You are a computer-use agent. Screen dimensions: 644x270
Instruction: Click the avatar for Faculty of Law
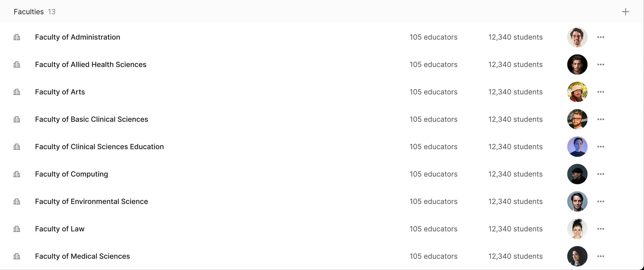tap(577, 229)
